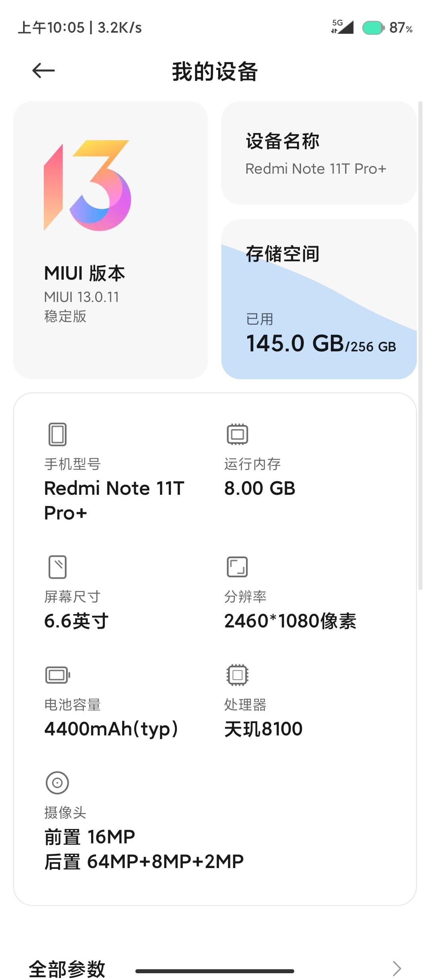Tap the 2460*1080像素 resolution value
Screen dimensions: 430x980
pyautogui.click(x=290, y=621)
